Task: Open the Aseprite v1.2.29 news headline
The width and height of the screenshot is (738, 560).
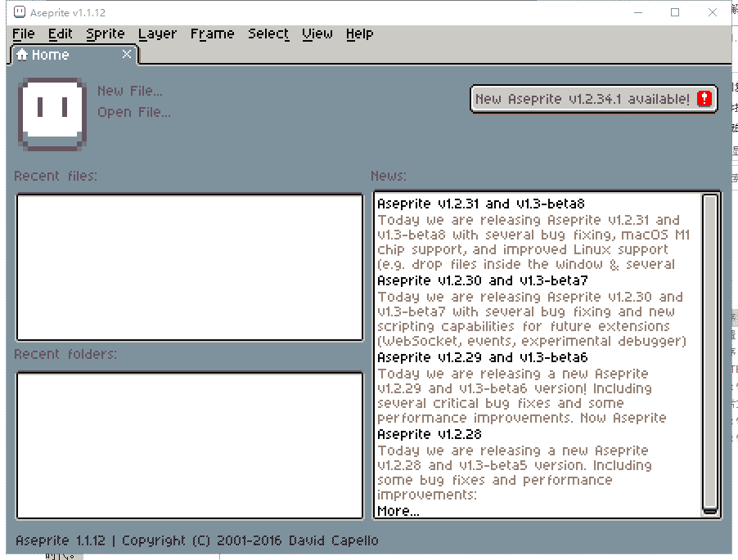Action: coord(482,357)
